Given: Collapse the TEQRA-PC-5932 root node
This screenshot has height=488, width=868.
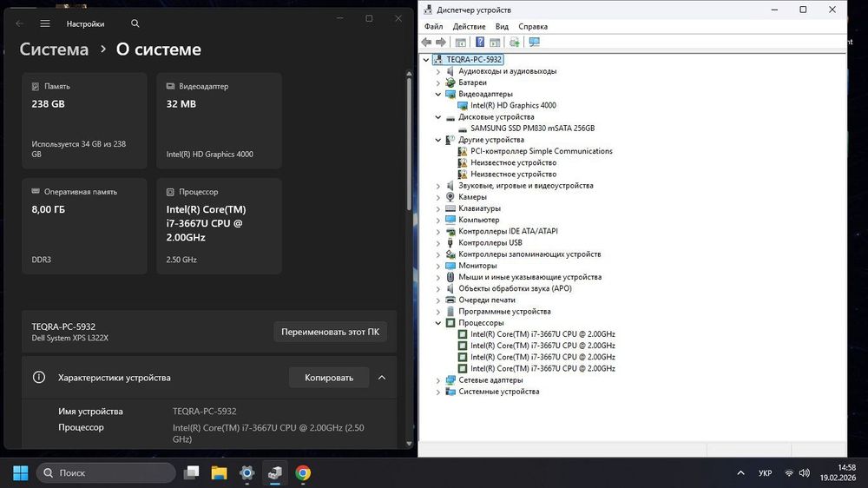Looking at the screenshot, I should (x=425, y=60).
